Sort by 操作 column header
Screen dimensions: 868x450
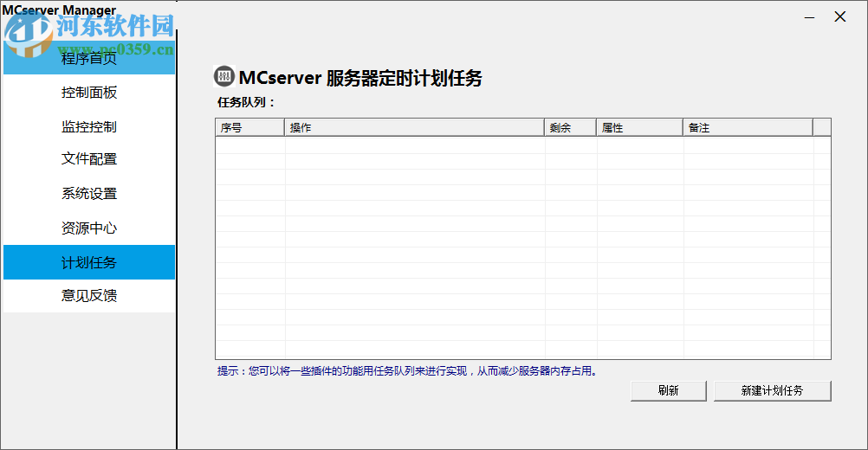pos(414,128)
